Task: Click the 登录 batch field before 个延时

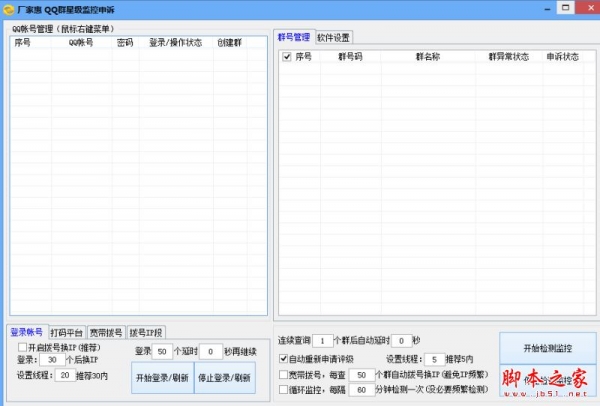Action: point(162,351)
